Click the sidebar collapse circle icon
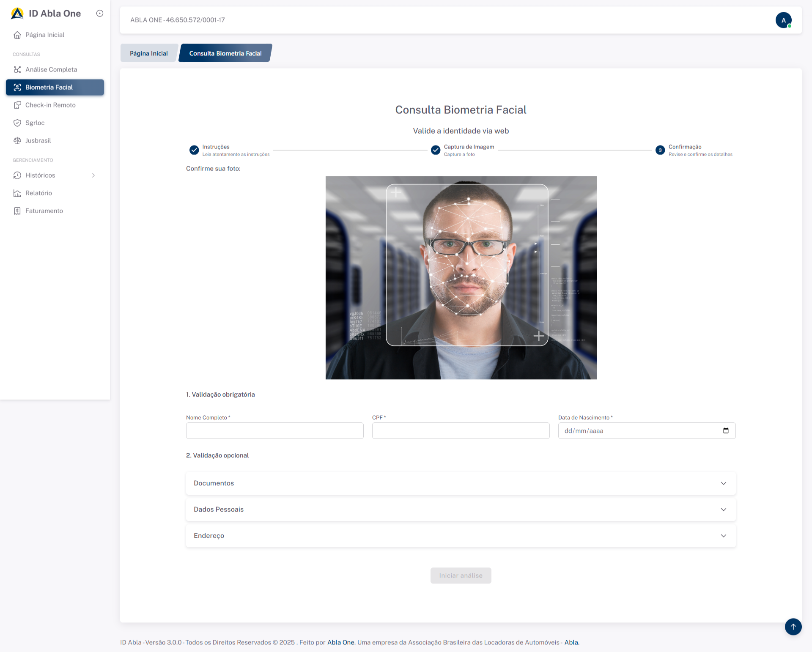This screenshot has height=652, width=812. coord(100,14)
